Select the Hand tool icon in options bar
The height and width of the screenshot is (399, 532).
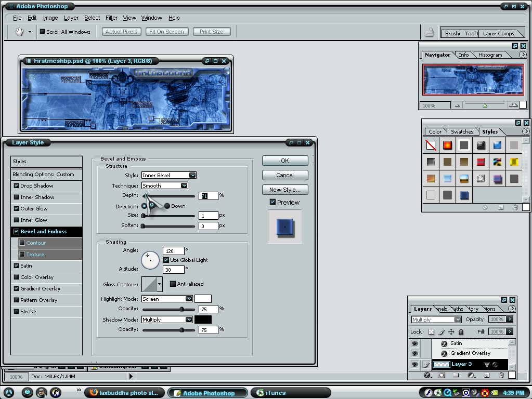pyautogui.click(x=19, y=32)
